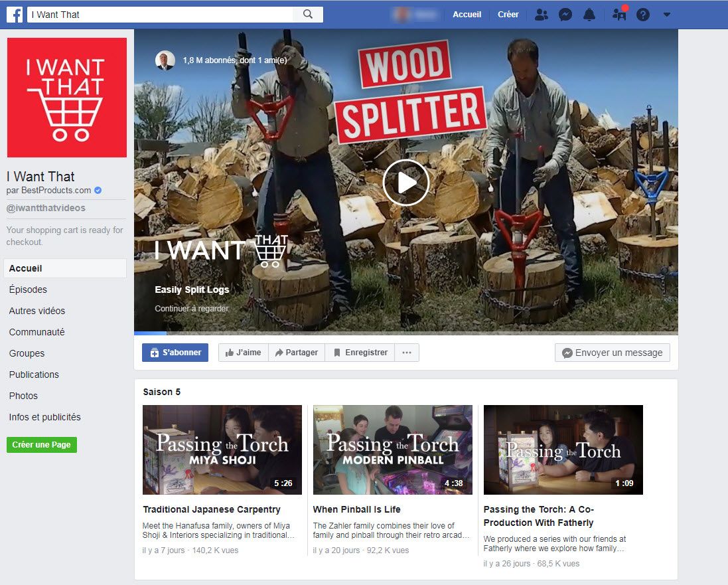Open the Communauté section
Viewport: 728px width, 585px height.
pos(36,332)
